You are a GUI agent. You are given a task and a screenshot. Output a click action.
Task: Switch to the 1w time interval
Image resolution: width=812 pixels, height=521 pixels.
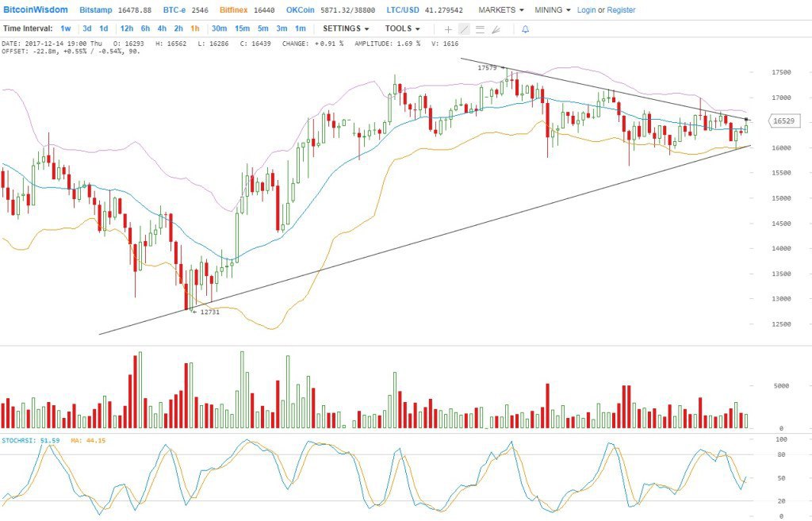pyautogui.click(x=66, y=29)
